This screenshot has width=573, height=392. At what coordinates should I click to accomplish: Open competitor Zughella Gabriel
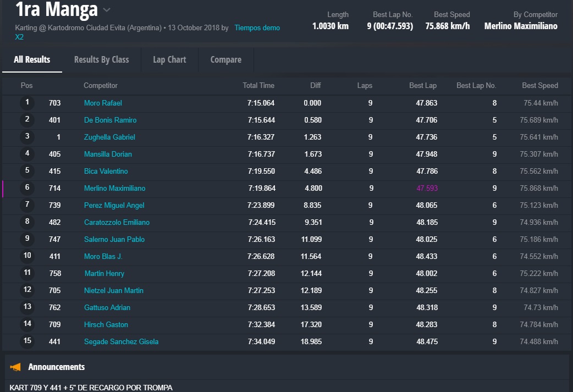tap(109, 137)
